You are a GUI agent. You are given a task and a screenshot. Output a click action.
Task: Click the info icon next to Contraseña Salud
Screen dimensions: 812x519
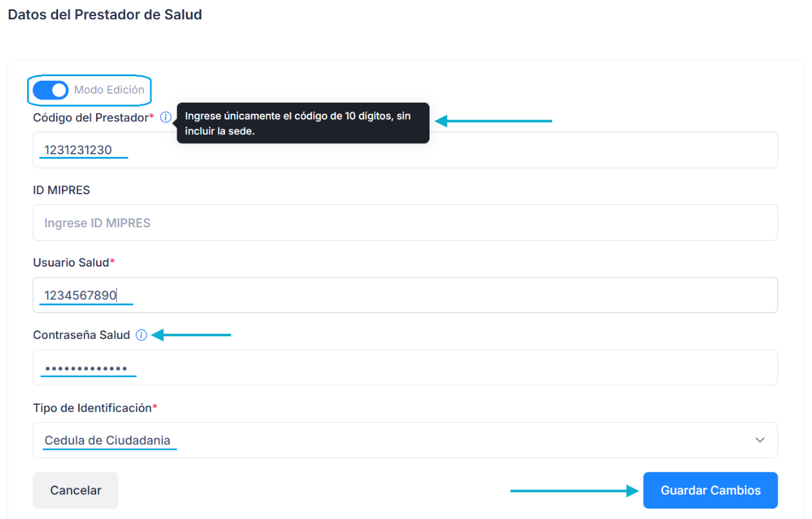point(142,335)
